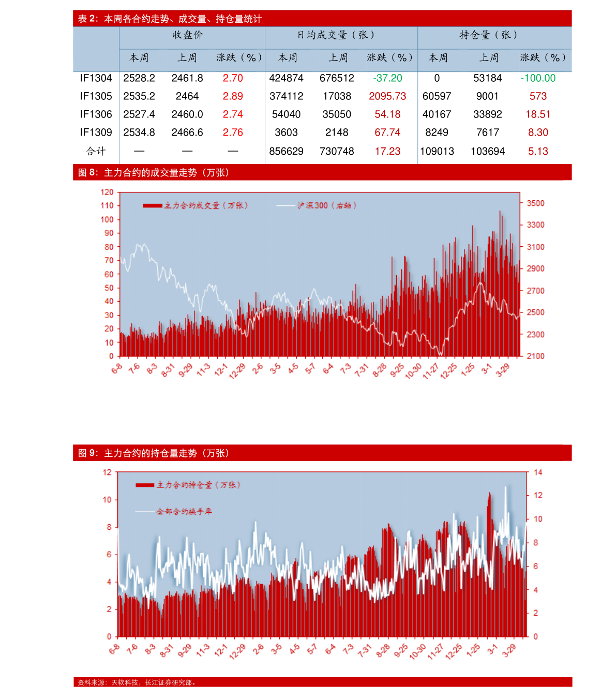The height and width of the screenshot is (698, 616).
Task: Click the 日均成交量（张） column group header
Action: pyautogui.click(x=336, y=35)
